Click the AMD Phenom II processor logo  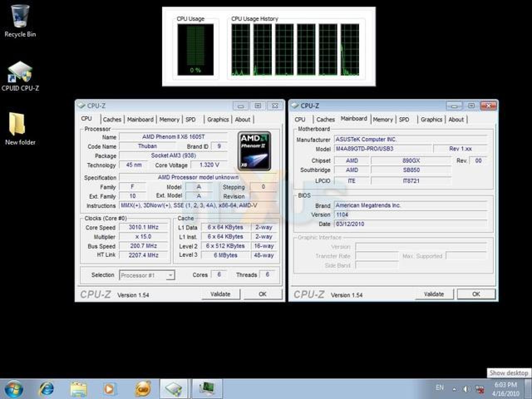coord(254,150)
